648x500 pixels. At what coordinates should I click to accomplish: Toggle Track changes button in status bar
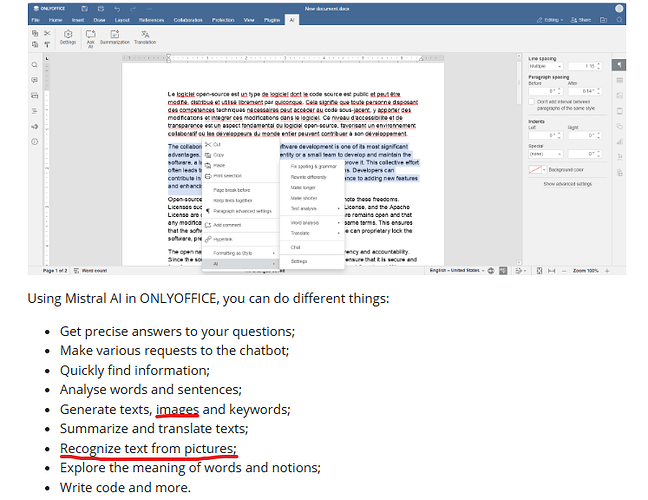[x=519, y=271]
